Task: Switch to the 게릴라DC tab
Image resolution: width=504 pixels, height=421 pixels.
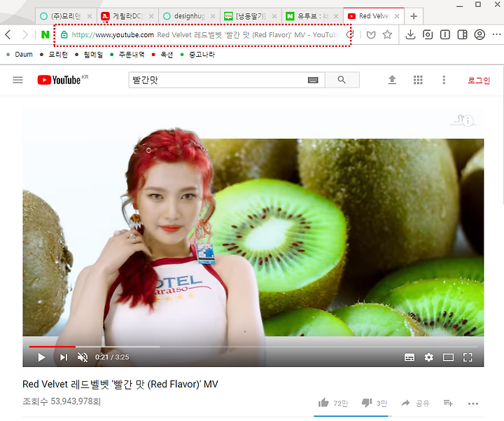Action: click(x=127, y=16)
